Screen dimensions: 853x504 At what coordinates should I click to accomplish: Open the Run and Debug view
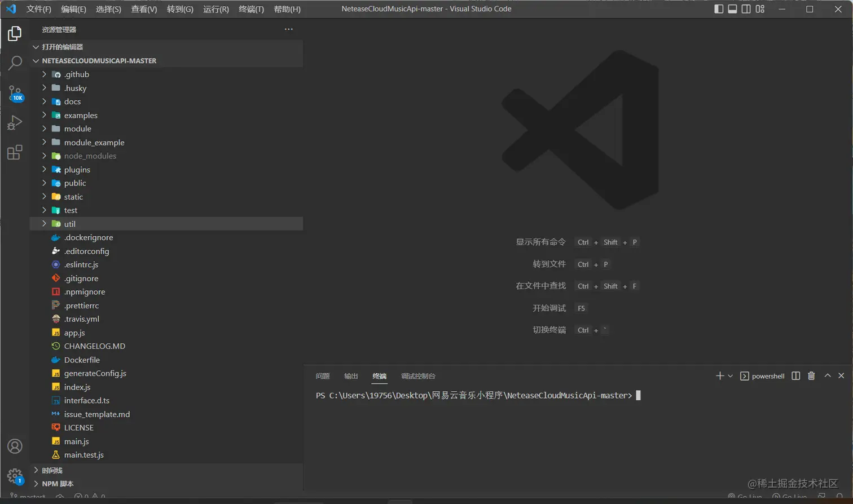pyautogui.click(x=15, y=122)
